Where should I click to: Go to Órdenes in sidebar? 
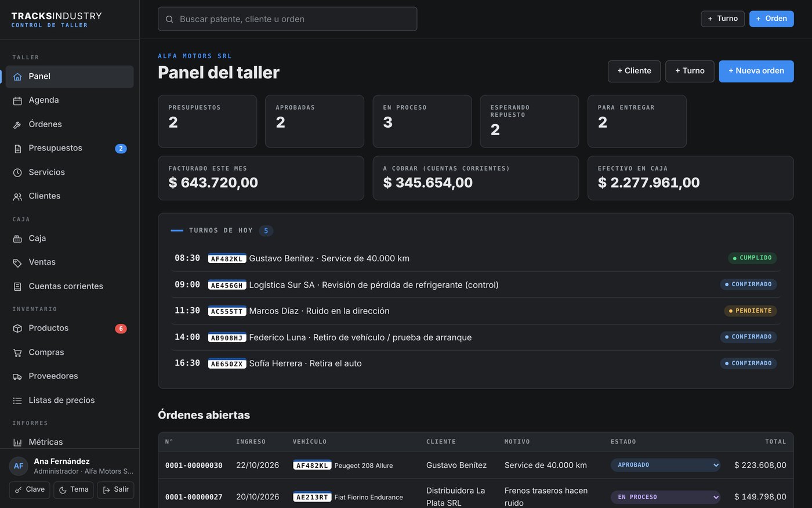pyautogui.click(x=70, y=124)
